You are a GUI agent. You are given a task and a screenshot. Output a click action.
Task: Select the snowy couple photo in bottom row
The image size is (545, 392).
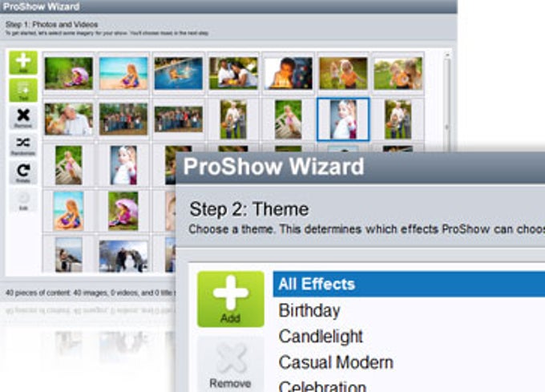tap(123, 256)
